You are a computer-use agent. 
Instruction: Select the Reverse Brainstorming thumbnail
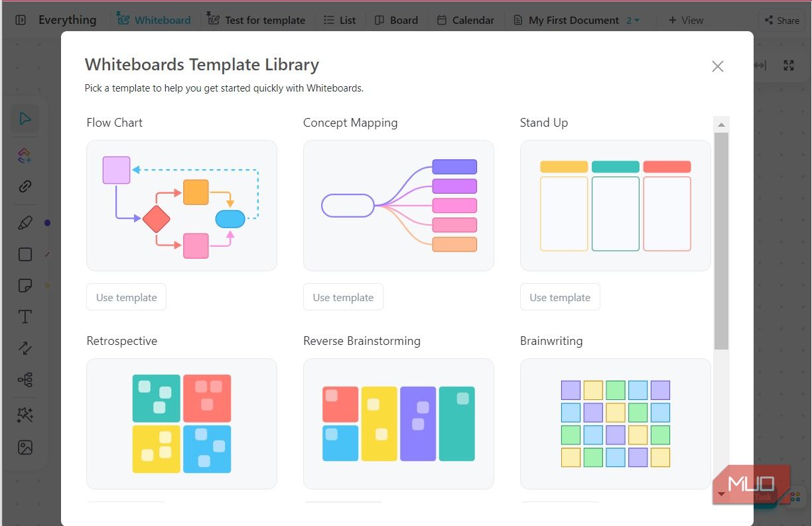399,424
